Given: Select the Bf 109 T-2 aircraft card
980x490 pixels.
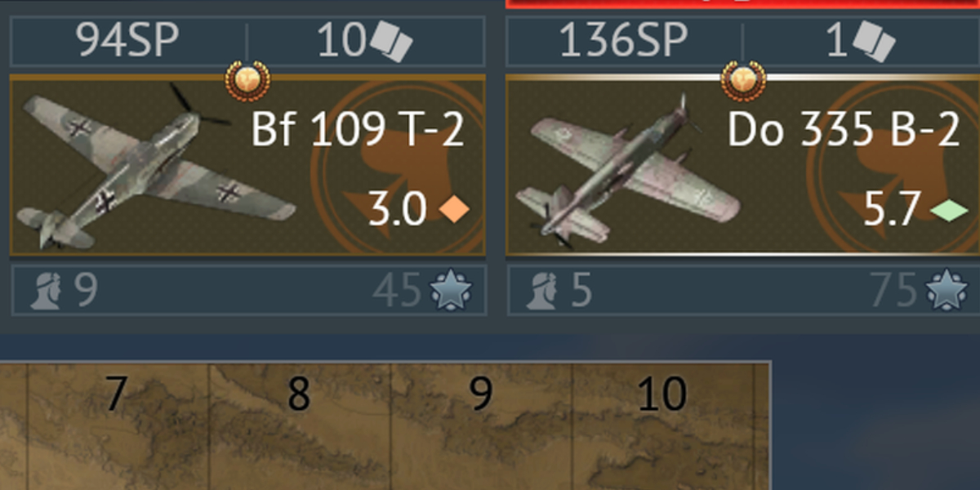Looking at the screenshot, I should (247, 166).
